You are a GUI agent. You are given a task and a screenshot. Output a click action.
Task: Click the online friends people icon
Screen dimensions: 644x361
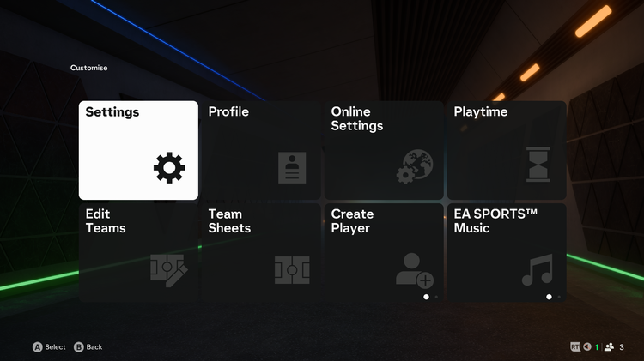click(x=609, y=347)
